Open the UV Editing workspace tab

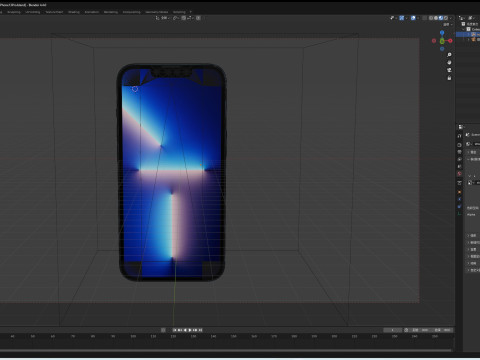(33, 12)
